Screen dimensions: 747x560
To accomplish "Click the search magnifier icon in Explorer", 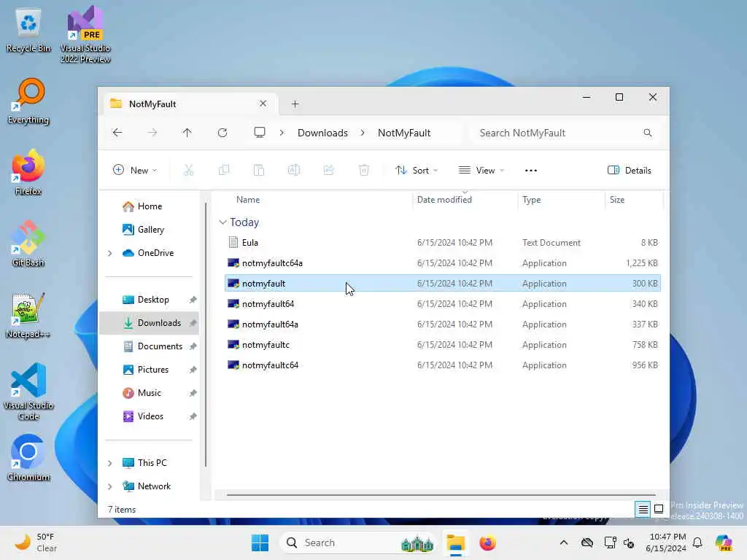I will tap(648, 133).
